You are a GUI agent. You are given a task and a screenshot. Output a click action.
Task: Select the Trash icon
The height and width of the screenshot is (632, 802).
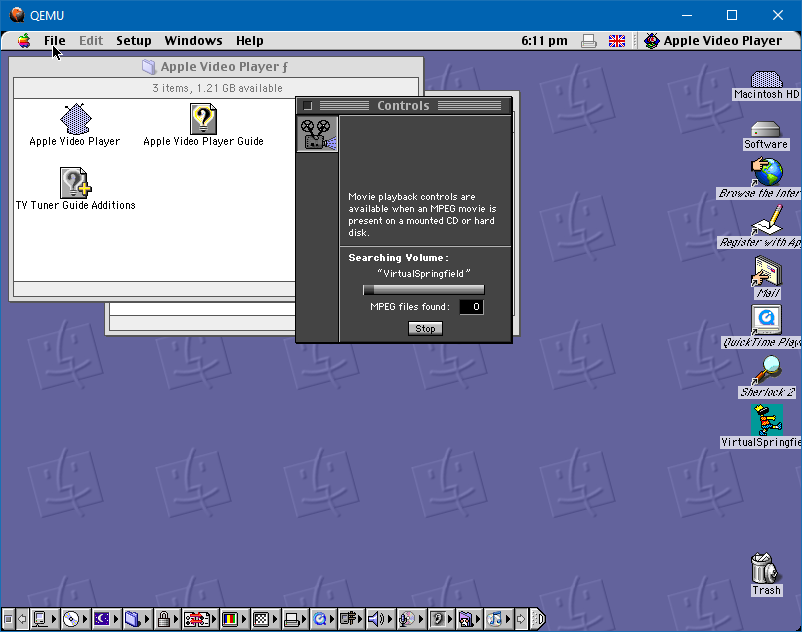[x=766, y=569]
